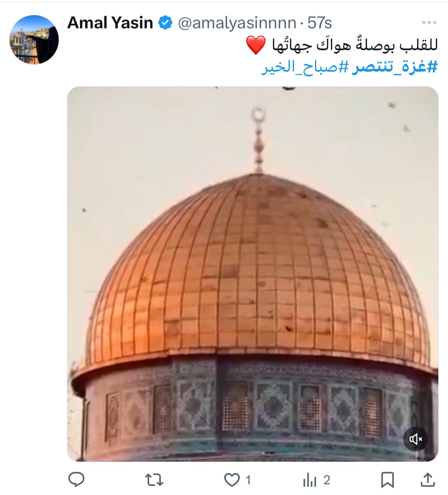Click the Amal Yasin display name
Viewport: 448px width, 495px height.
click(110, 23)
